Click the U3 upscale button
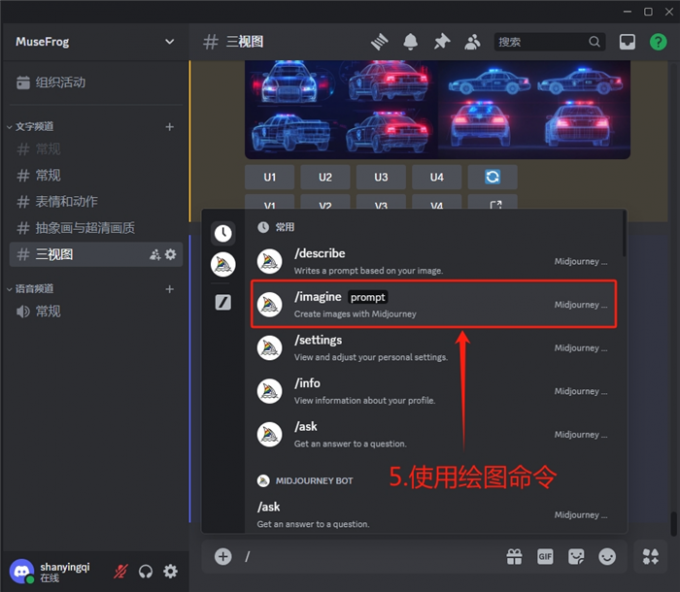This screenshot has width=680, height=592. pyautogui.click(x=381, y=177)
